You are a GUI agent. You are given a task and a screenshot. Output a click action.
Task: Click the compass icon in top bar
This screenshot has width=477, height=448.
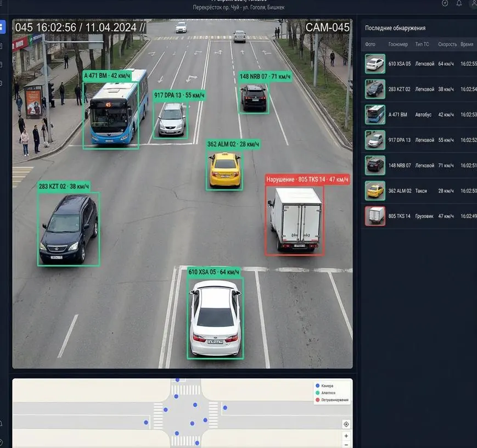tap(445, 3)
